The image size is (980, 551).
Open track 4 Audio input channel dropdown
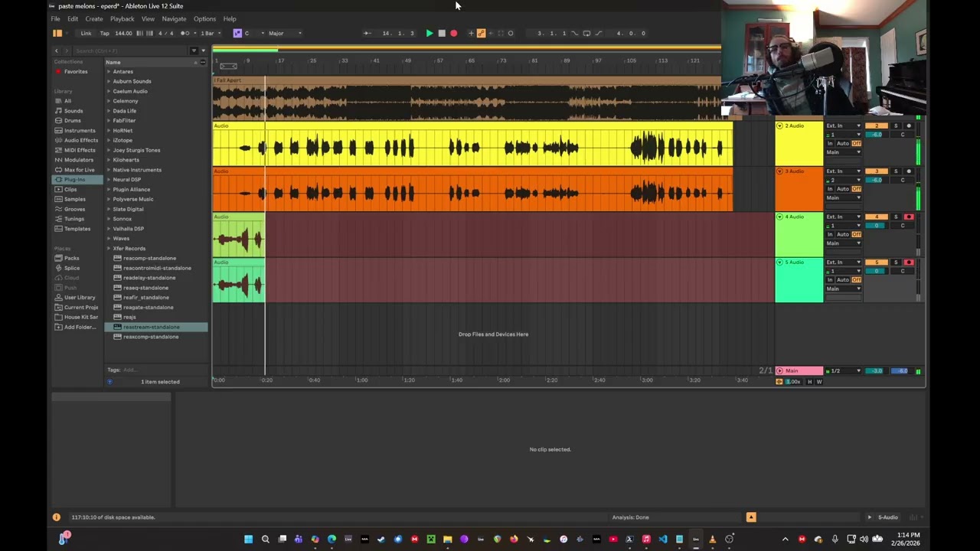(x=843, y=226)
